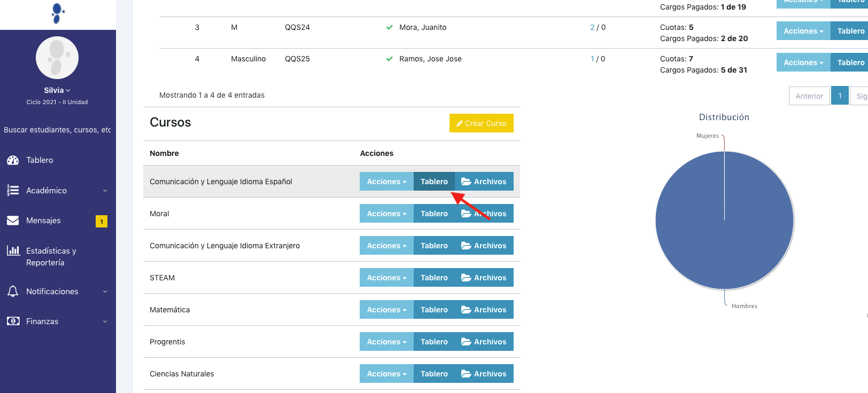Viewport: 868px width, 393px height.
Task: Click the Tablero palette icon in sidebar
Action: pos(13,160)
